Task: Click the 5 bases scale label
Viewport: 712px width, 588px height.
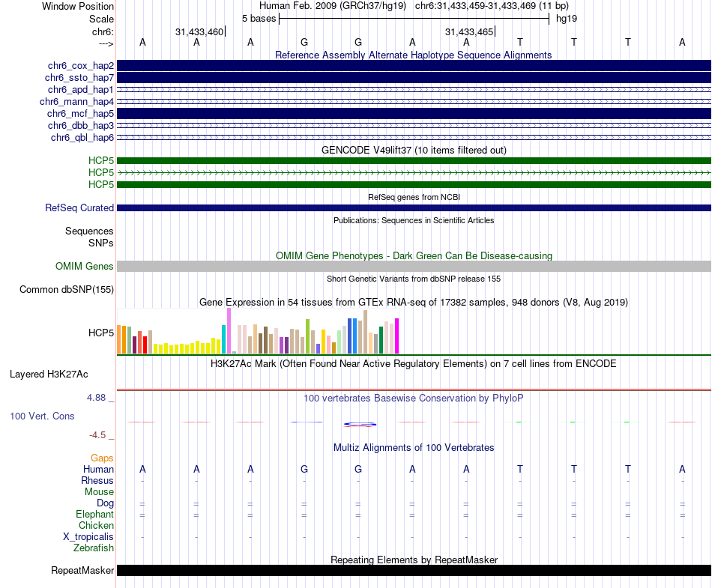Action: coord(259,19)
